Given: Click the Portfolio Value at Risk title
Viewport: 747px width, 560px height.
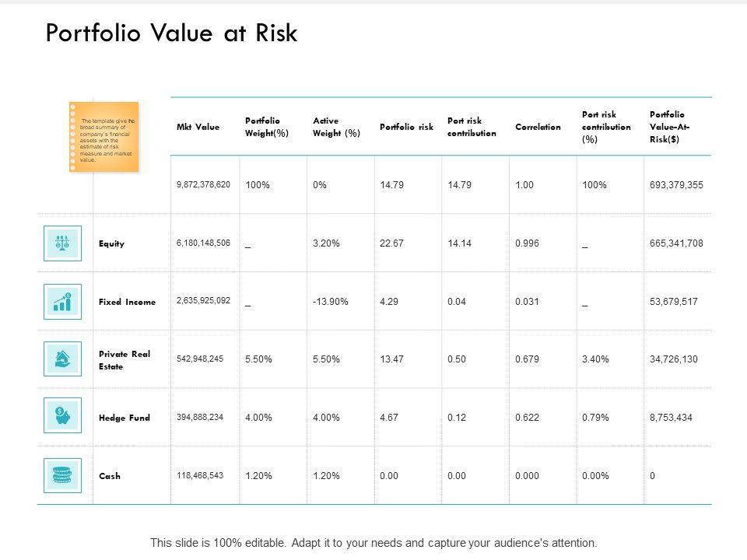Looking at the screenshot, I should [172, 34].
